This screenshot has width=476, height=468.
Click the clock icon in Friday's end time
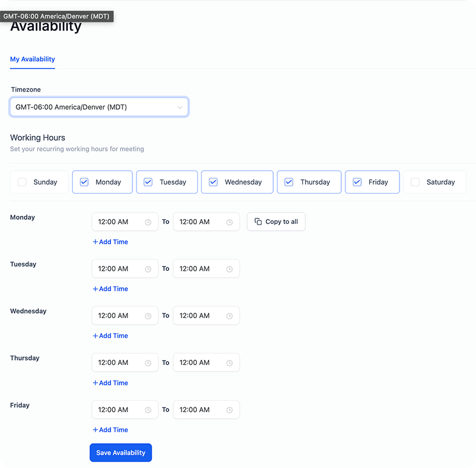point(229,410)
